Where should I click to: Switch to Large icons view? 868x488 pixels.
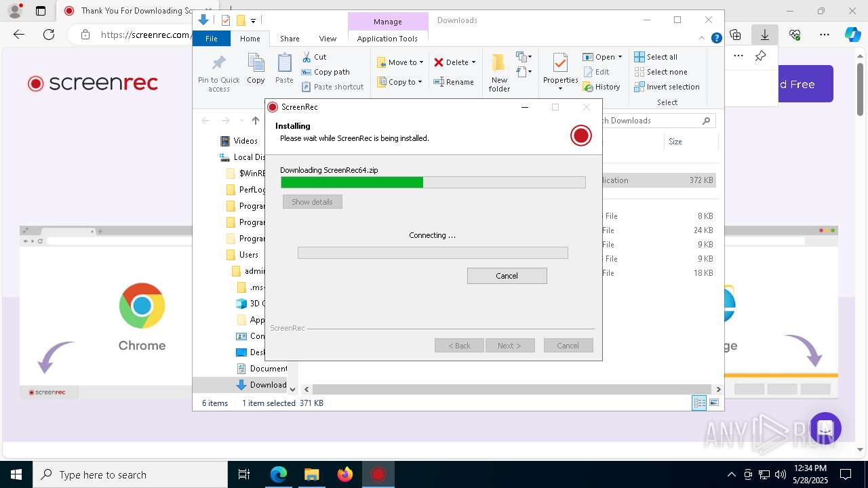[713, 403]
